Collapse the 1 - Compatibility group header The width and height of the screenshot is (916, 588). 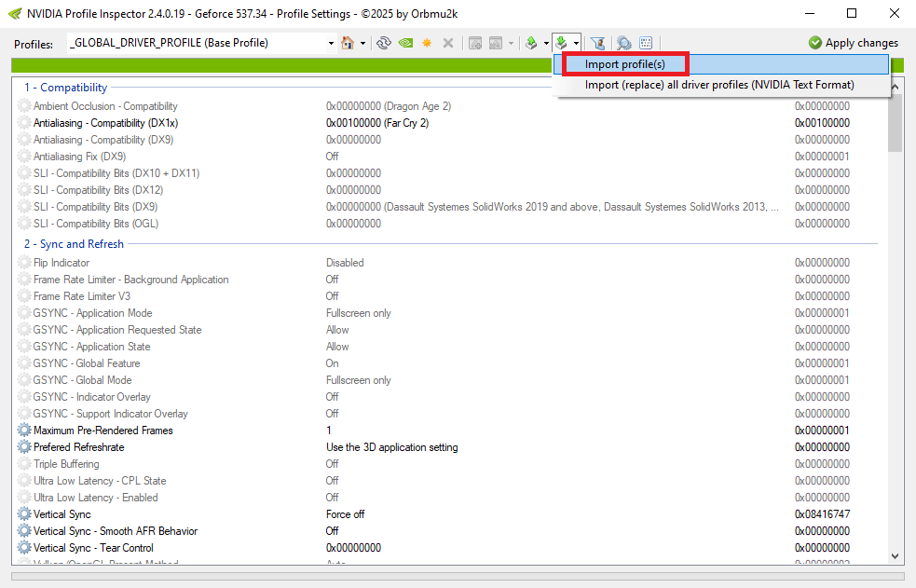[x=65, y=88]
